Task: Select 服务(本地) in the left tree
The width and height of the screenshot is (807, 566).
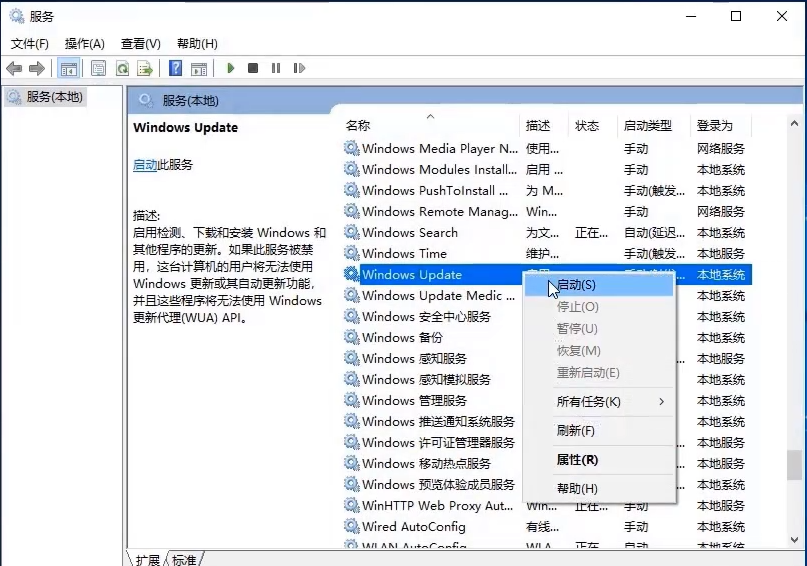Action: (x=54, y=97)
